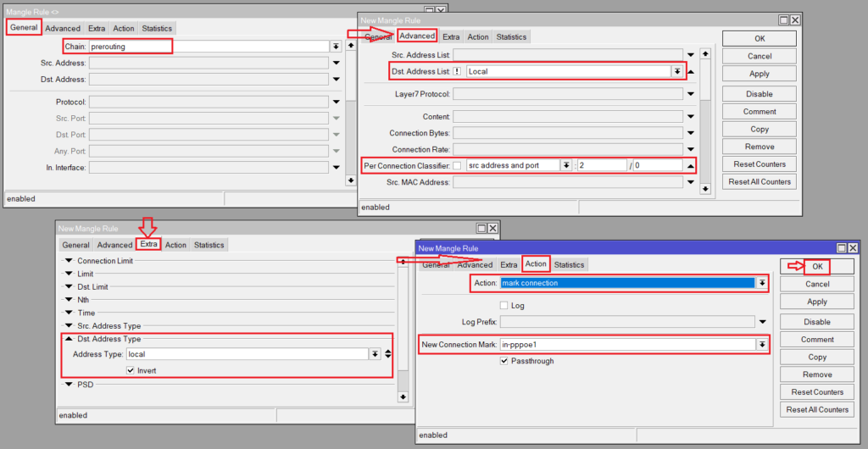868x449 pixels.
Task: Click into the Log Prefix input field
Action: pyautogui.click(x=627, y=322)
